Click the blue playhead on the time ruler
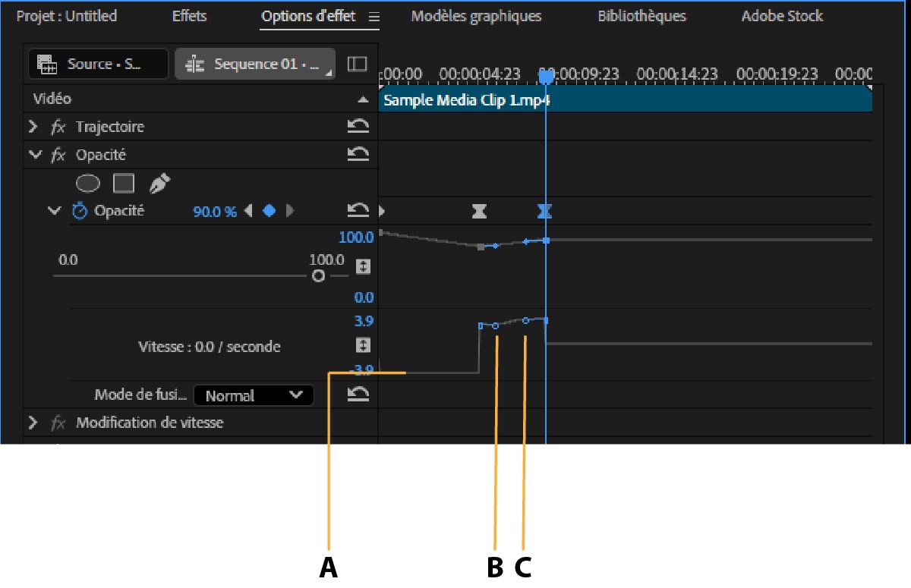 click(x=546, y=76)
